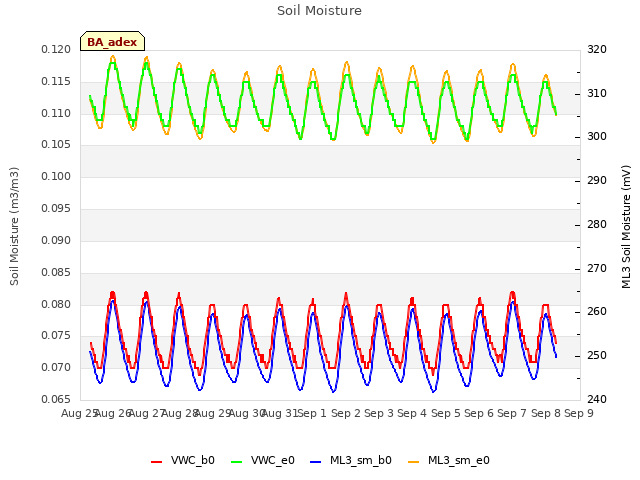Screen dimensions: 640x480
Task: Click the Sep 1 date label
Action: click(x=312, y=413)
